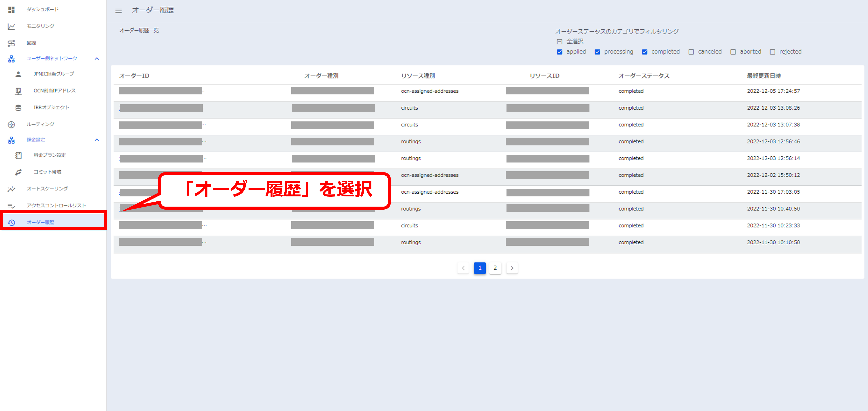
Task: Click the オーダー履歴 history clock icon
Action: (11, 223)
